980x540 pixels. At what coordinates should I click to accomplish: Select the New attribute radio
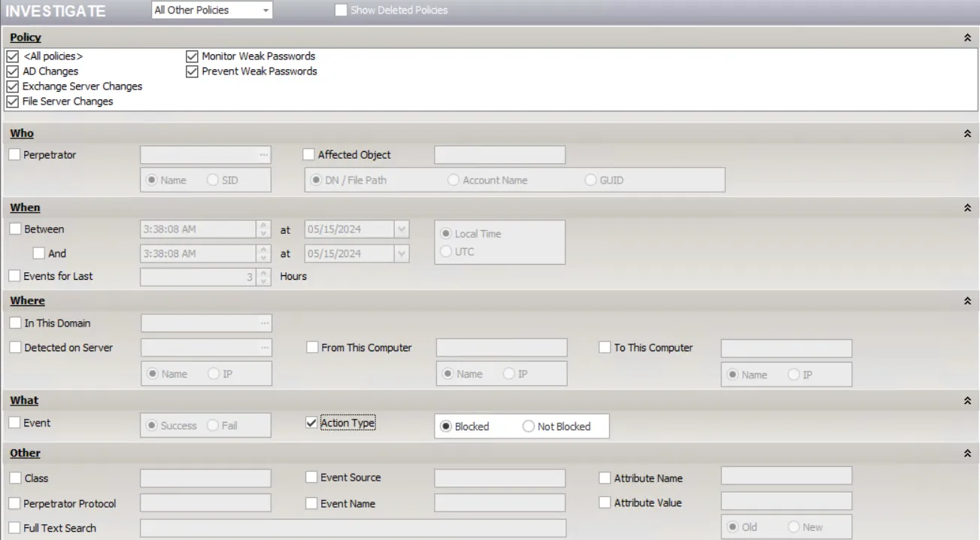coord(793,526)
